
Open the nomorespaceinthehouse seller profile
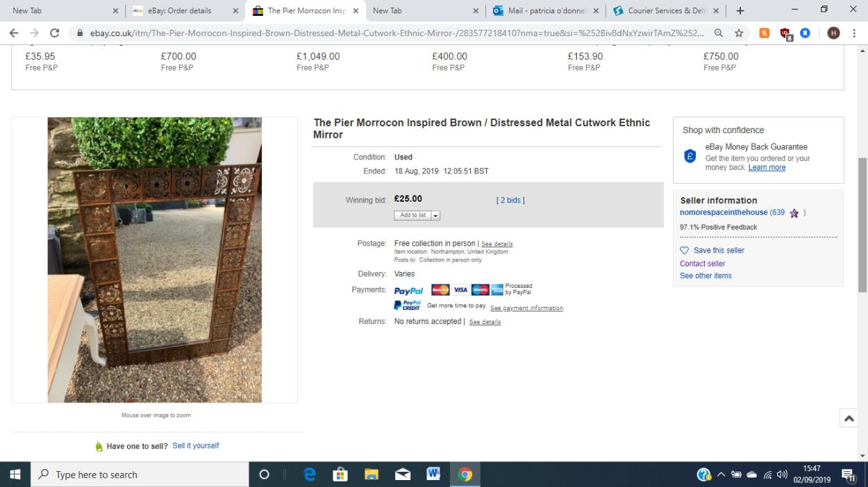point(724,213)
